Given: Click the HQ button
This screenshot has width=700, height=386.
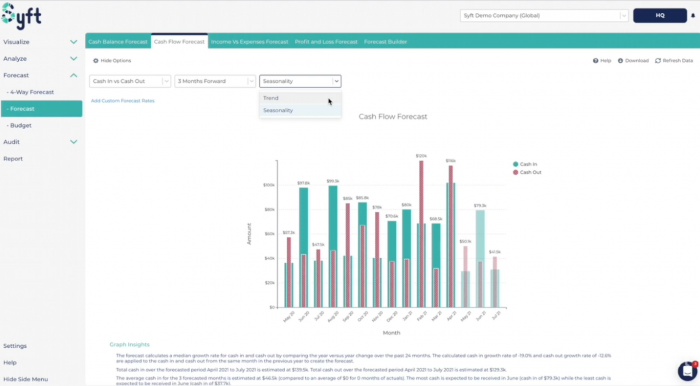Looking at the screenshot, I should point(660,16).
